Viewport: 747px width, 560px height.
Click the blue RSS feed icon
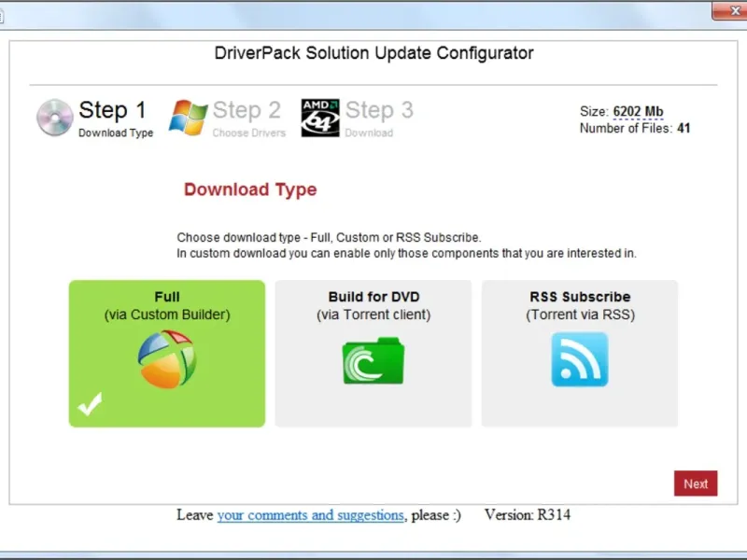click(580, 359)
